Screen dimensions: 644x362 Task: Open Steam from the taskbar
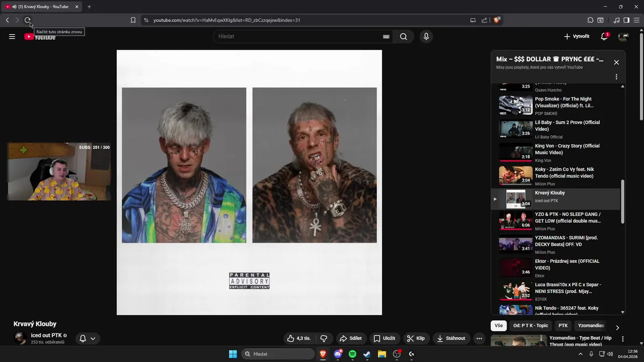[367, 354]
